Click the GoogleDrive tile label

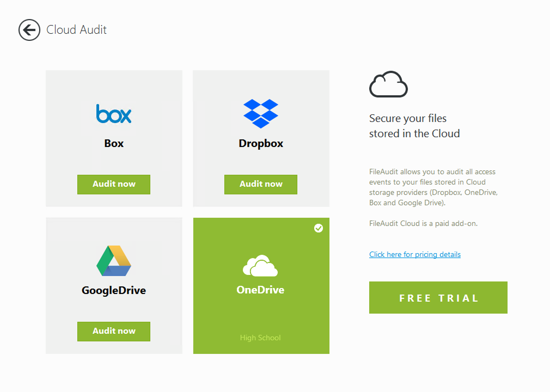pyautogui.click(x=114, y=290)
